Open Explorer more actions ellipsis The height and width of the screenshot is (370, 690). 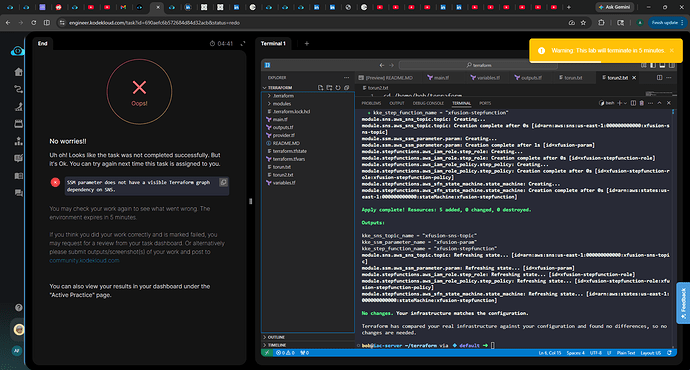347,77
